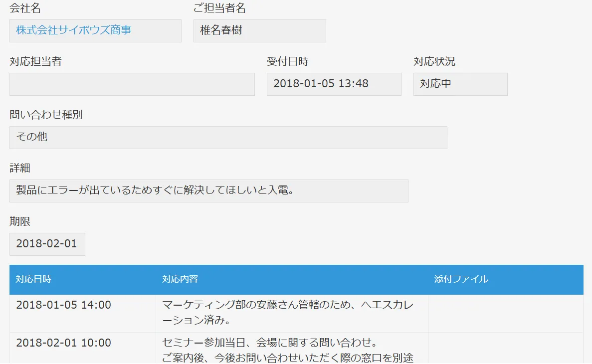Click the escalation note mentioning 安藤さん
This screenshot has height=364, width=592.
click(x=292, y=312)
